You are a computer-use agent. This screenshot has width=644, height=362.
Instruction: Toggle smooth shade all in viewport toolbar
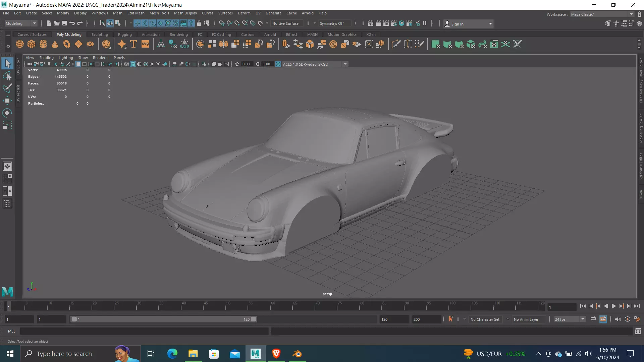coord(133,64)
